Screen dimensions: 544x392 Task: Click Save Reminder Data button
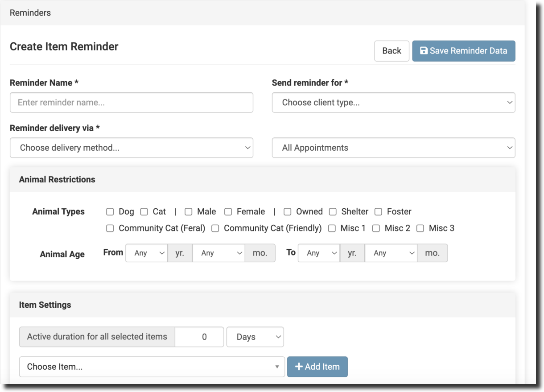[x=463, y=51]
